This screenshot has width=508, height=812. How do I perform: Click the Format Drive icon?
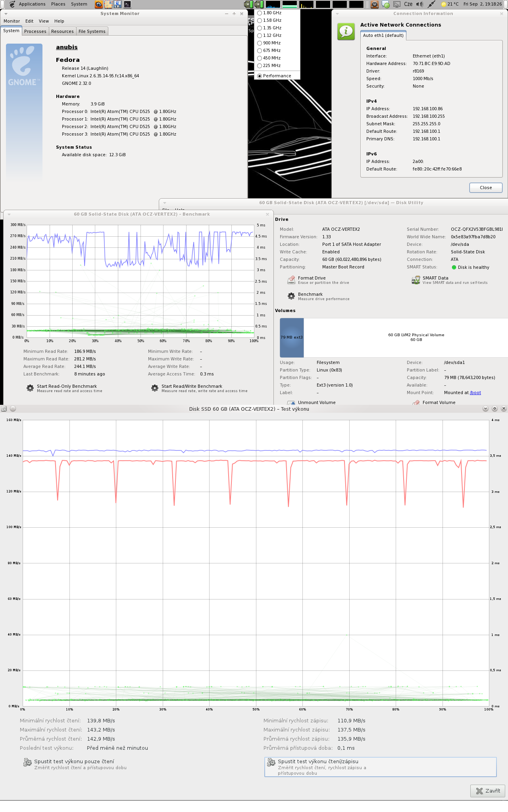(291, 280)
